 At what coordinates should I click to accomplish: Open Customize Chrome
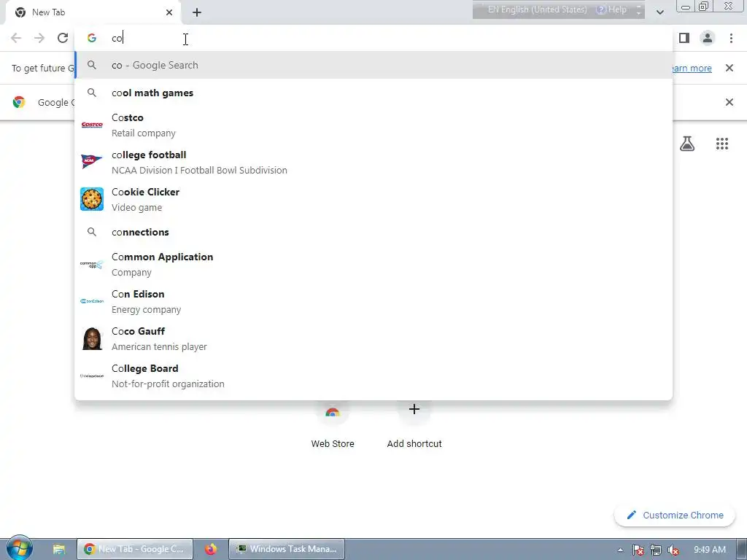click(675, 516)
